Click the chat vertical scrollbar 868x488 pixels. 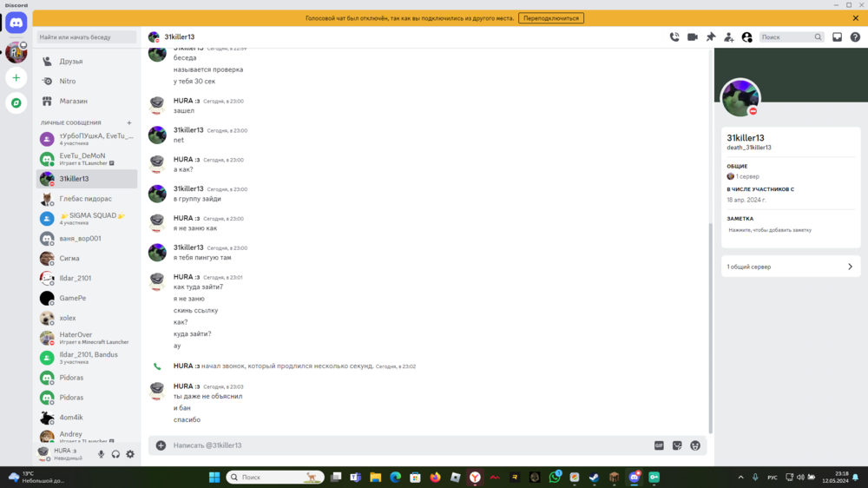[711, 328]
